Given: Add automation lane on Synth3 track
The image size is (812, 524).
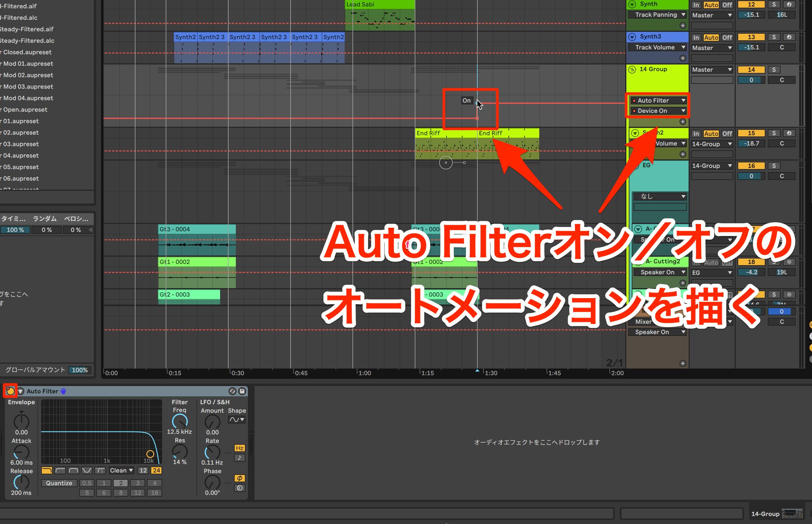Looking at the screenshot, I should pyautogui.click(x=683, y=58).
